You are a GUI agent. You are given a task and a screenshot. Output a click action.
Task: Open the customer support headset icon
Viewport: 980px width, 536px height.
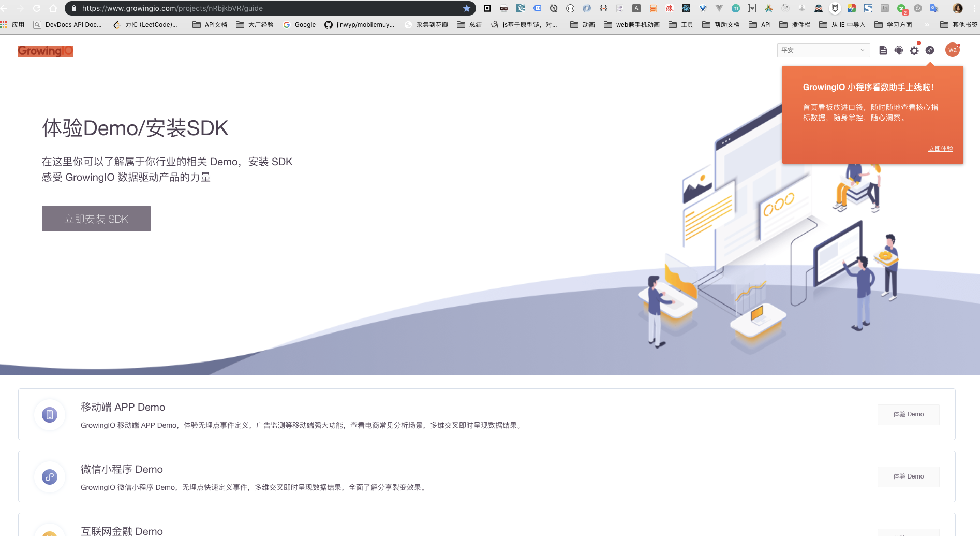click(x=899, y=50)
